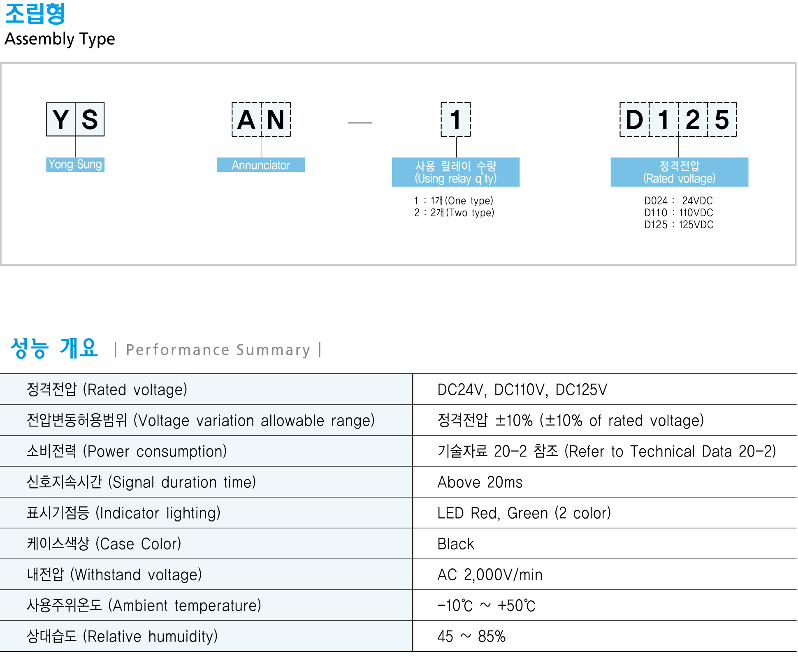Click the D110 : 110VDC option text
798x672 pixels.
678,213
